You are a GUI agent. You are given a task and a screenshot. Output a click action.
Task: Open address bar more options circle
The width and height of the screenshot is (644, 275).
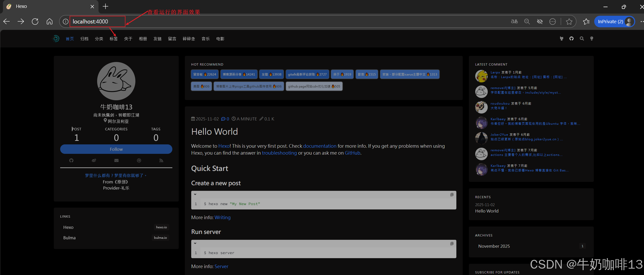coord(552,21)
